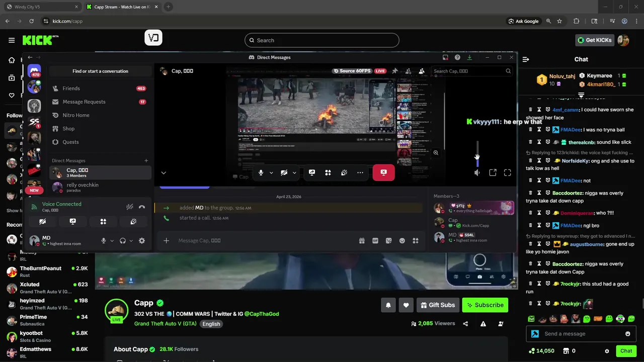Screen dimensions: 644x362
Task: Expand microphone dropdown in call controls
Action: [x=271, y=172]
